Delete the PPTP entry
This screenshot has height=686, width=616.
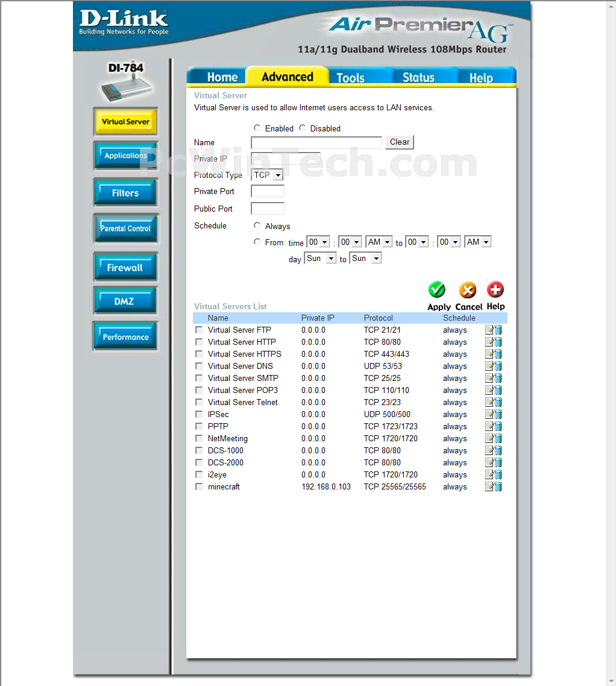498,426
